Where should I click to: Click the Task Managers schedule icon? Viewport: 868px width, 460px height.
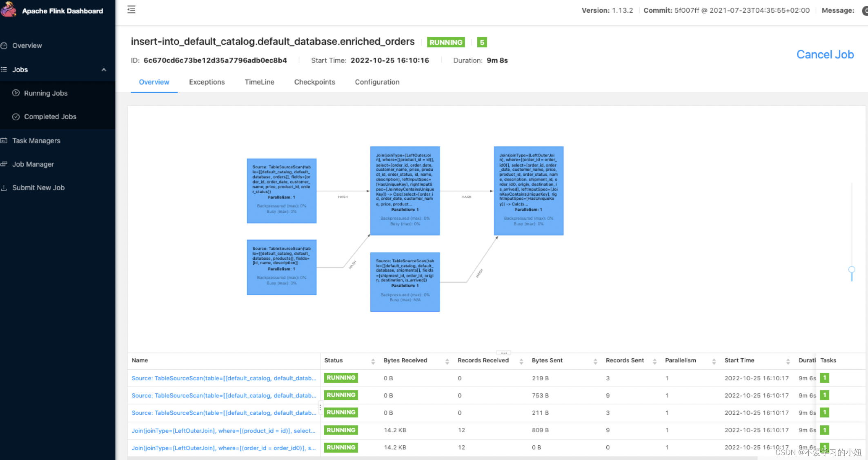click(4, 141)
